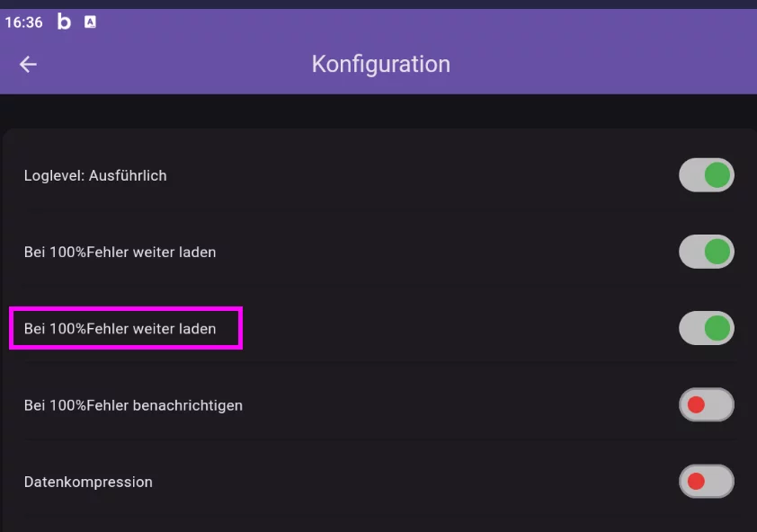Click the green knob in the pink-highlighted row
The width and height of the screenshot is (757, 532).
(x=717, y=329)
